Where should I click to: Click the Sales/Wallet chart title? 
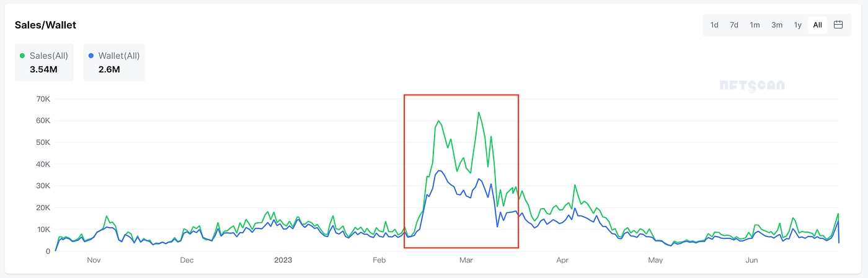pyautogui.click(x=45, y=25)
